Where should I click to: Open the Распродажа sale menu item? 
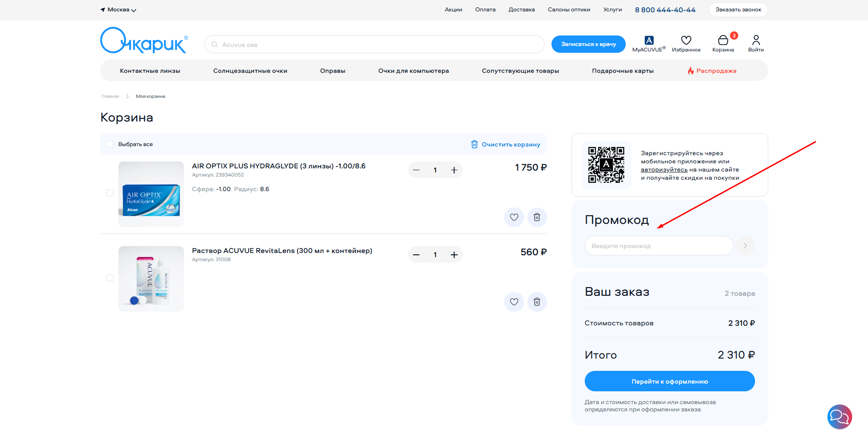click(716, 71)
